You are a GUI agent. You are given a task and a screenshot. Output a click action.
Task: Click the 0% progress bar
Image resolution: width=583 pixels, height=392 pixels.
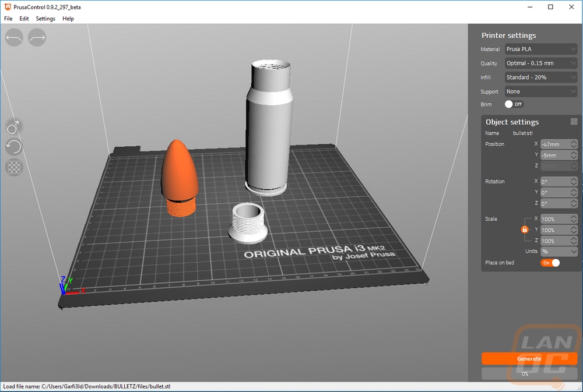(529, 374)
